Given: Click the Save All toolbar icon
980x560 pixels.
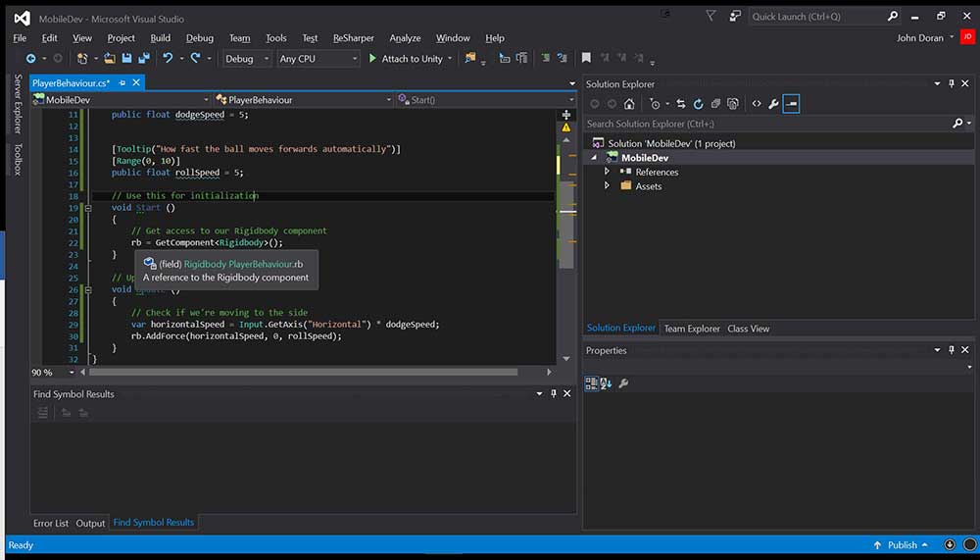Looking at the screenshot, I should coord(143,59).
